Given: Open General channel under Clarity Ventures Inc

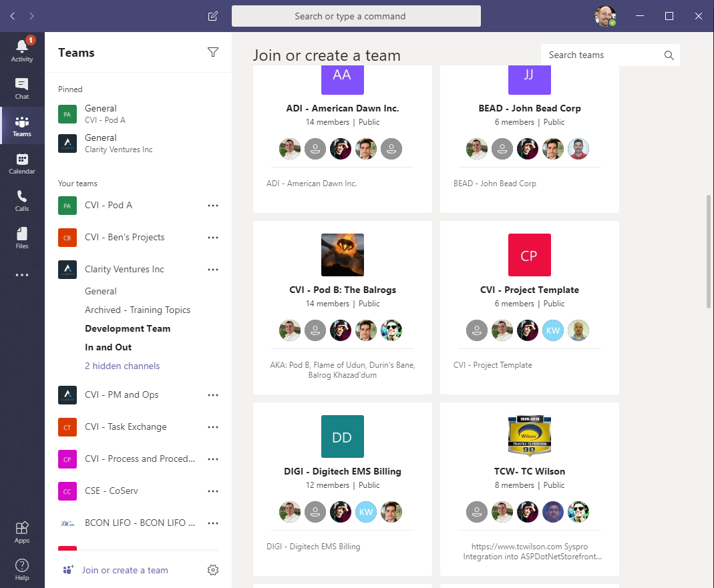Looking at the screenshot, I should coord(101,291).
